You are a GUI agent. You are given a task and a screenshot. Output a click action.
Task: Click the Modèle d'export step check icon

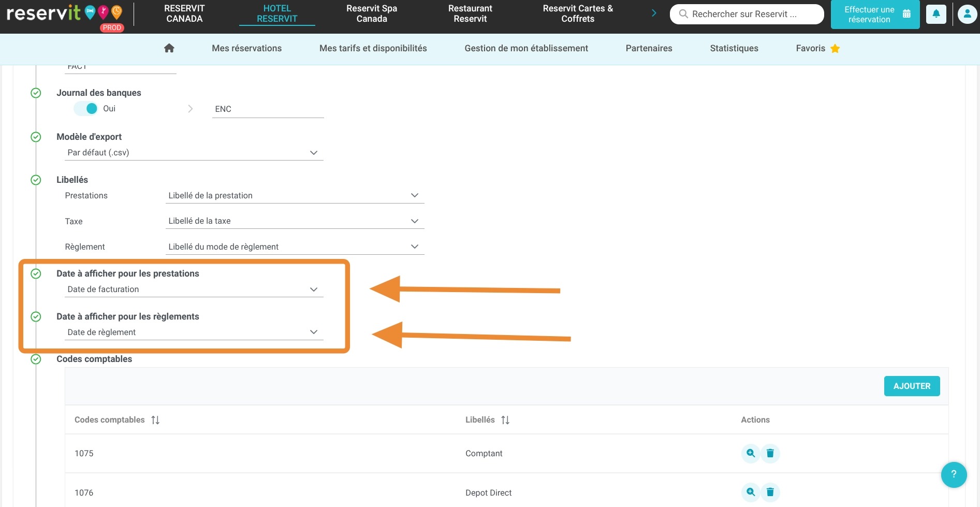pos(36,137)
